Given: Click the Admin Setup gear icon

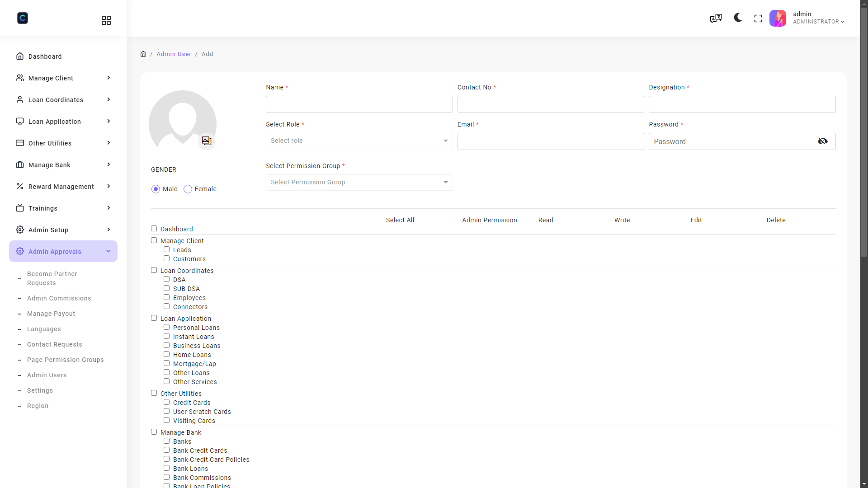Looking at the screenshot, I should coord(20,230).
